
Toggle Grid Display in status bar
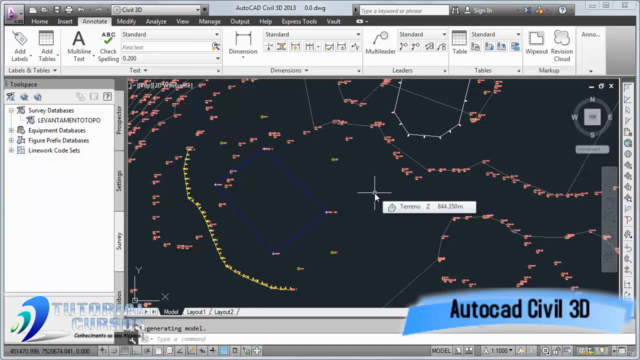(125, 351)
